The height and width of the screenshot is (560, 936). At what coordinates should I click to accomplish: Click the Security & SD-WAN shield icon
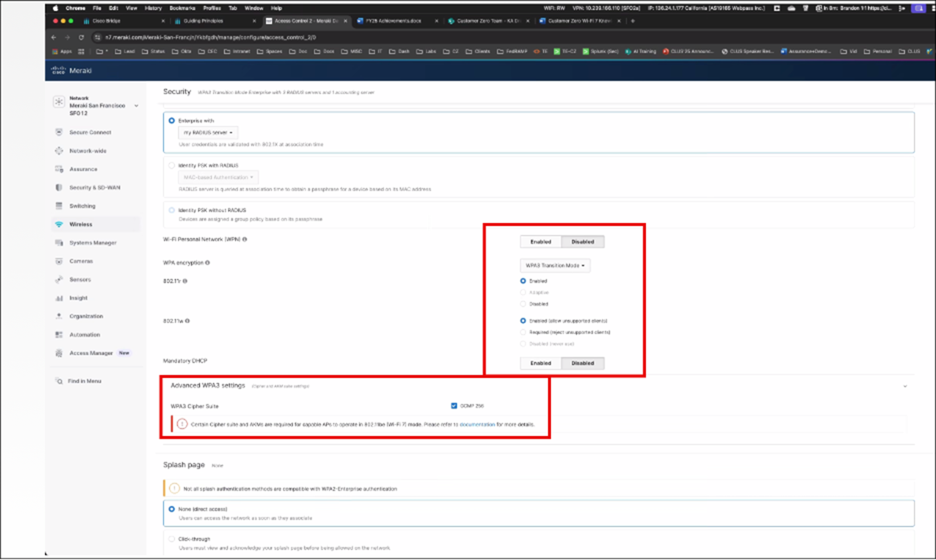point(59,188)
